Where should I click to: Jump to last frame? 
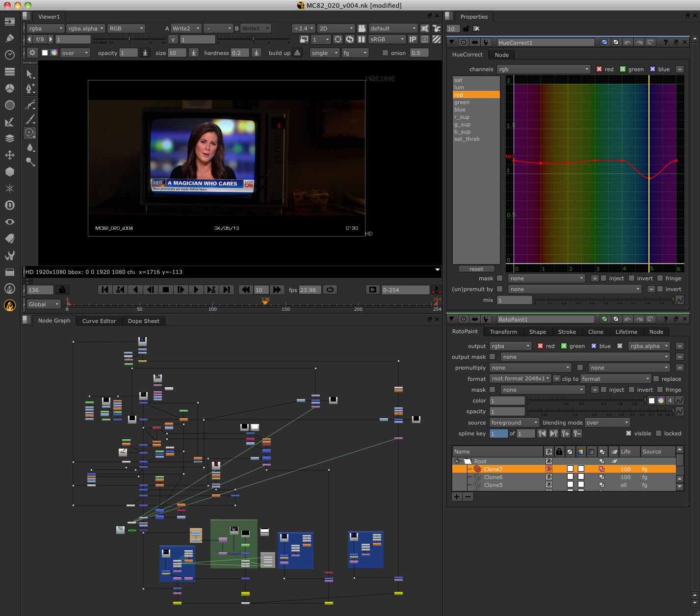point(226,290)
